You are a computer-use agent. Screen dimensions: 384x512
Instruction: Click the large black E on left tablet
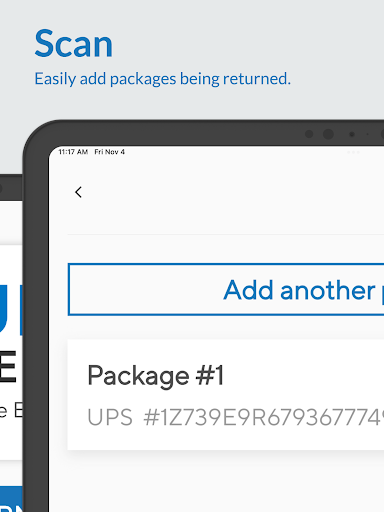point(8,367)
